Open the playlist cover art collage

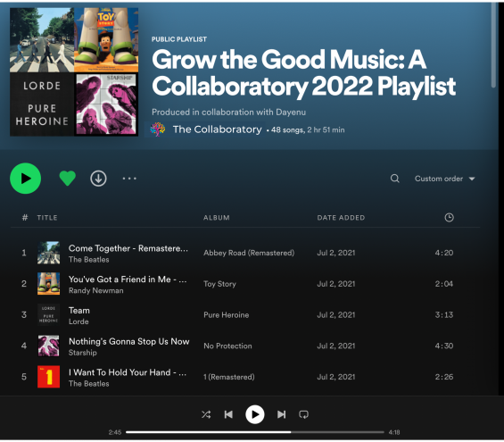(x=74, y=71)
